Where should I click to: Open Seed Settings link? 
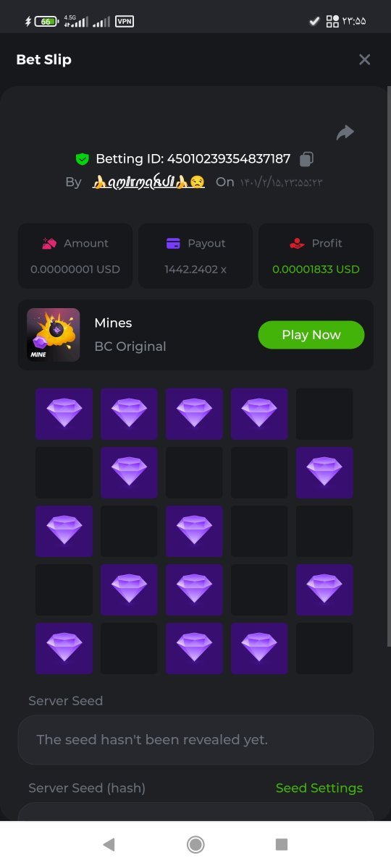(319, 788)
